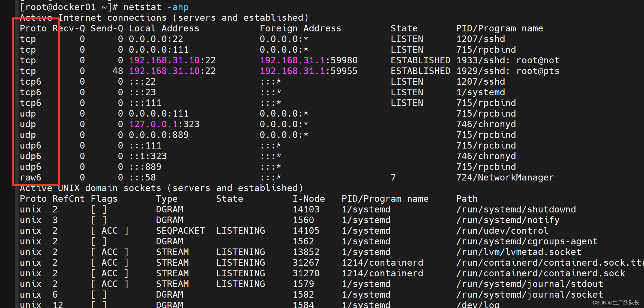
Task: Click the Send-Q column header
Action: click(x=107, y=28)
